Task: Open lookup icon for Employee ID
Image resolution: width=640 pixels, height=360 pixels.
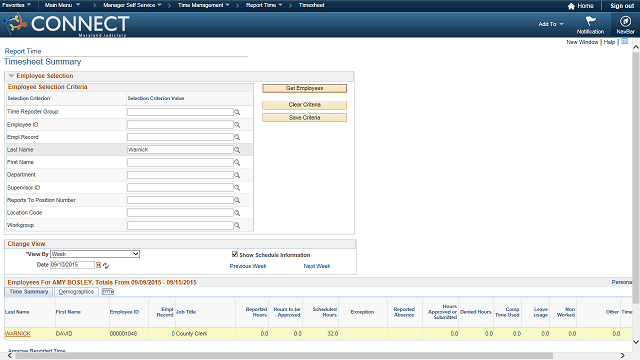Action: tap(237, 124)
